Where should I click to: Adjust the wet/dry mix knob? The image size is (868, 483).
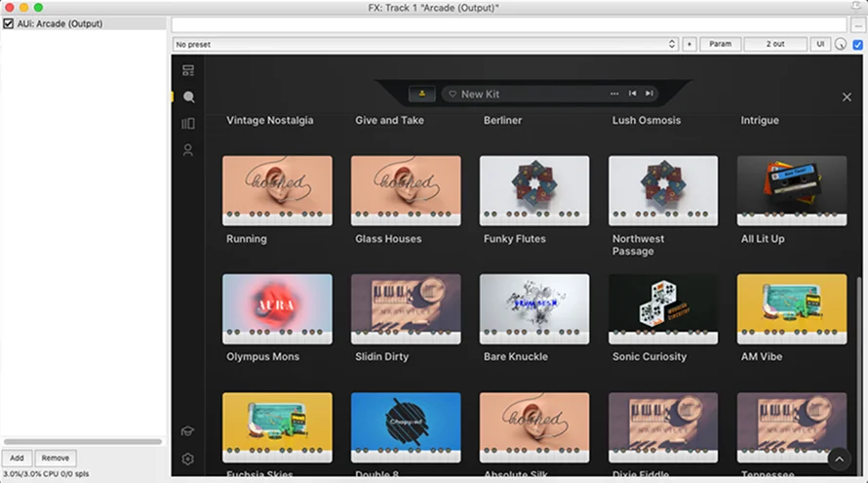click(841, 44)
